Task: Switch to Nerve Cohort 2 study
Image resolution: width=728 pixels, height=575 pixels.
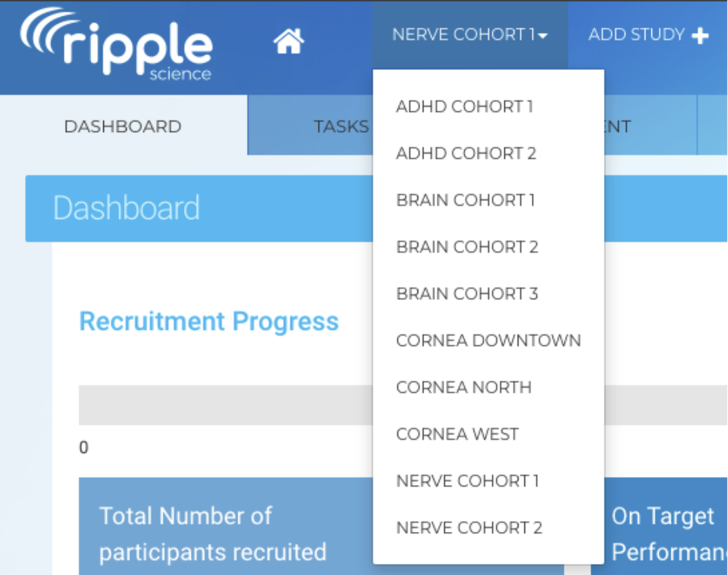Action: click(469, 528)
